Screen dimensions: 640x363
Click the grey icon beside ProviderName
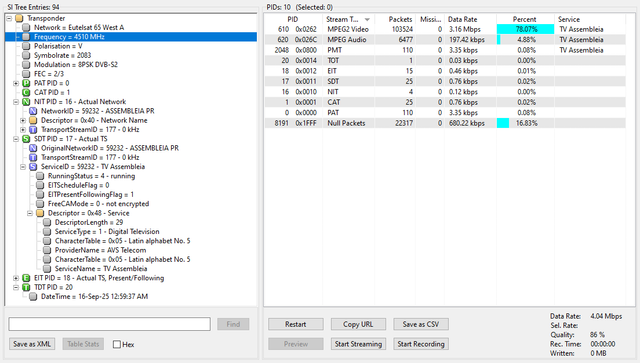pyautogui.click(x=47, y=250)
